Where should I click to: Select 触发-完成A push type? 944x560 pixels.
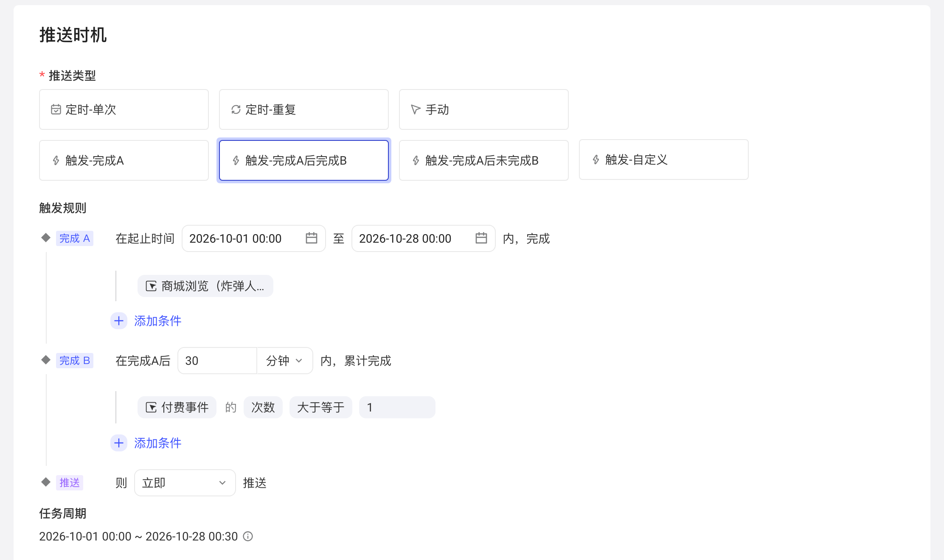(x=124, y=160)
